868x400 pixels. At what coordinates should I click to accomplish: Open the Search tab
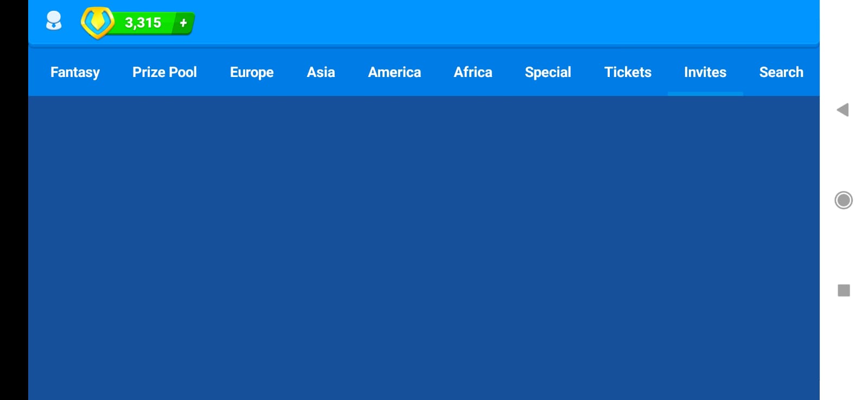(781, 72)
